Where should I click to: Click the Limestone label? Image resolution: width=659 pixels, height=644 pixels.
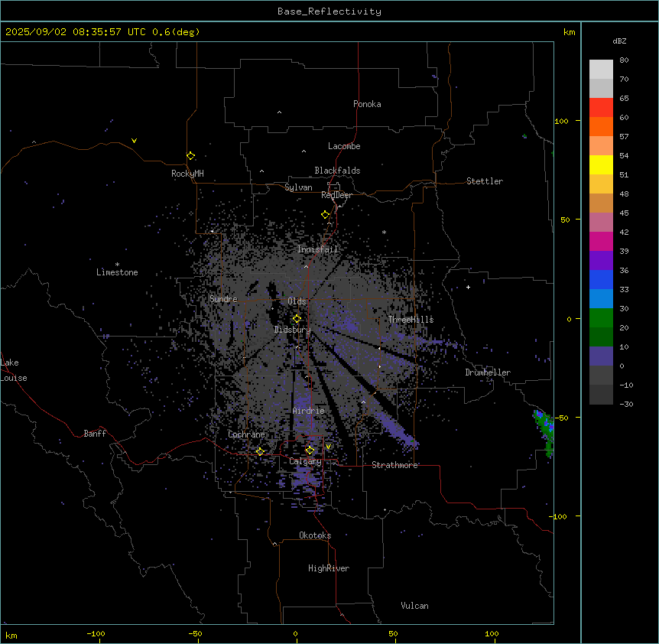coord(117,272)
